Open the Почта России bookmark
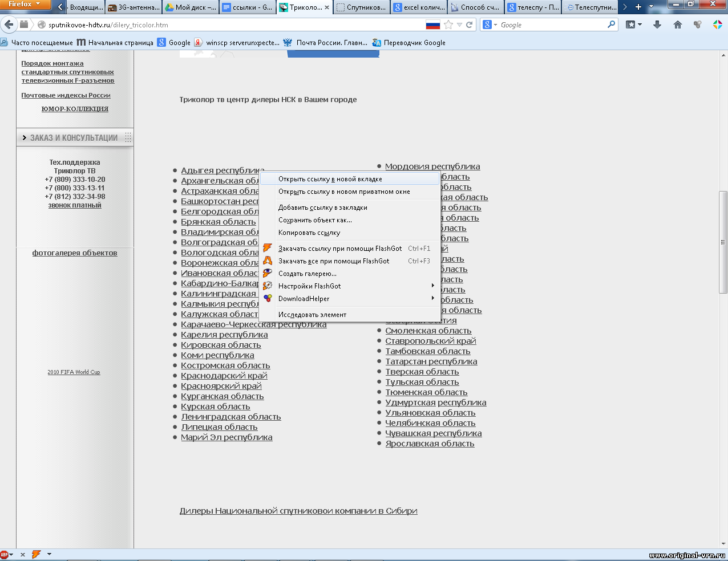This screenshot has width=728, height=561. pyautogui.click(x=325, y=43)
